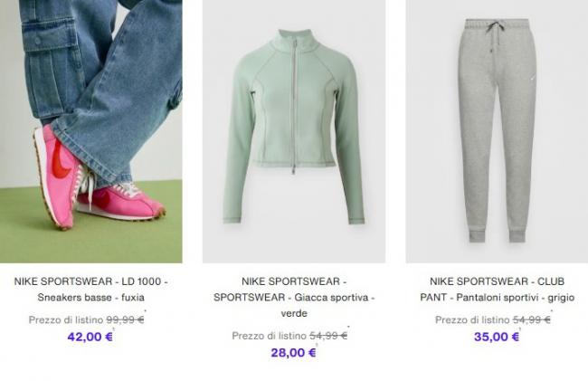The image size is (588, 381).
Task: Click the Nike LD 1000 Sneakers basse title
Action: coord(90,289)
